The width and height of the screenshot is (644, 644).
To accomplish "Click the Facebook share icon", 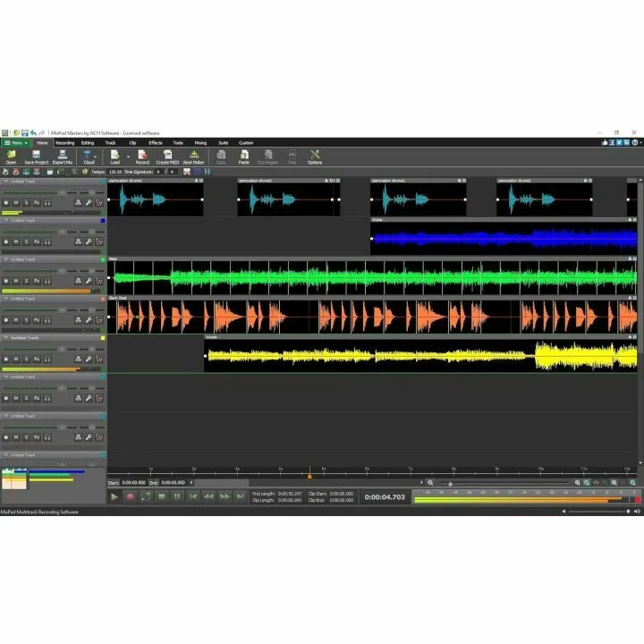I will coord(612,142).
